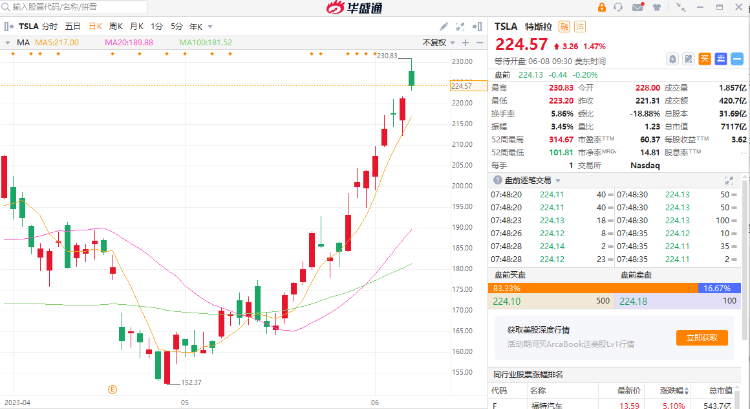Click the 230.83 high price label

tap(387, 55)
